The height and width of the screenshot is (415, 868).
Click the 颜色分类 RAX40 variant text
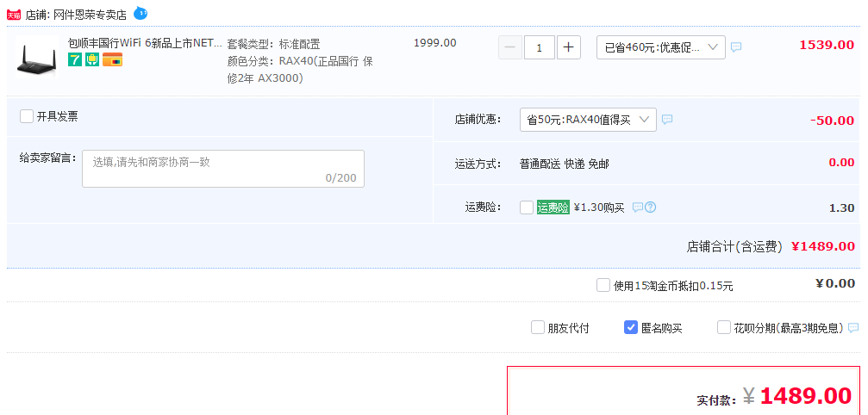(299, 70)
